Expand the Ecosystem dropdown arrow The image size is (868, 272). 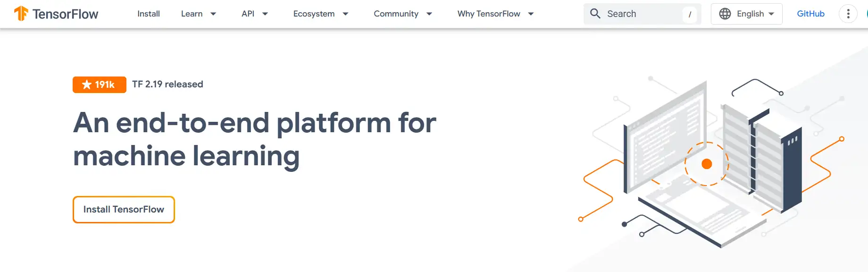(x=345, y=14)
